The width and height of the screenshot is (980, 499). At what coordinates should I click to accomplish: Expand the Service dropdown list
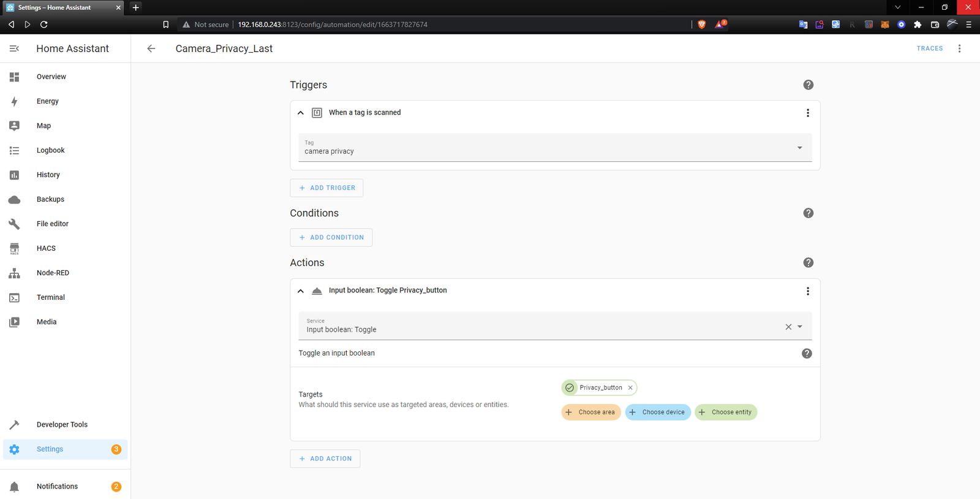point(800,327)
